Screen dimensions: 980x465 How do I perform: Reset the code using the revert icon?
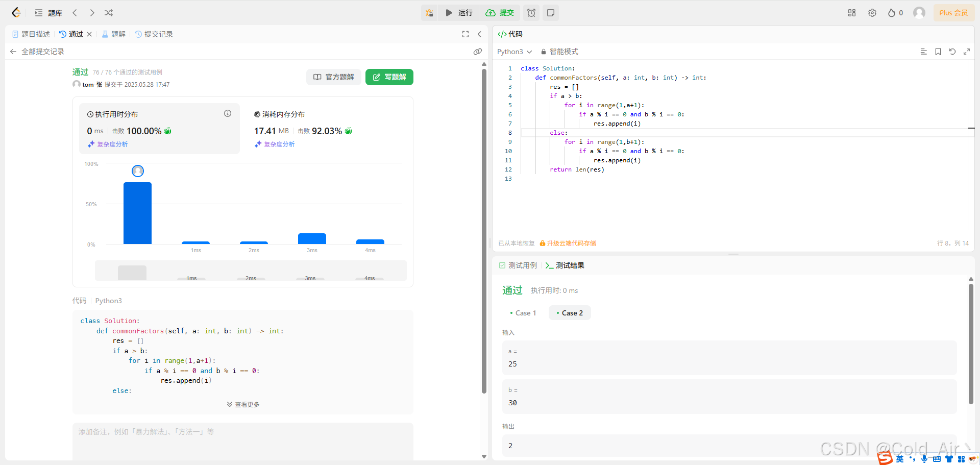[952, 52]
